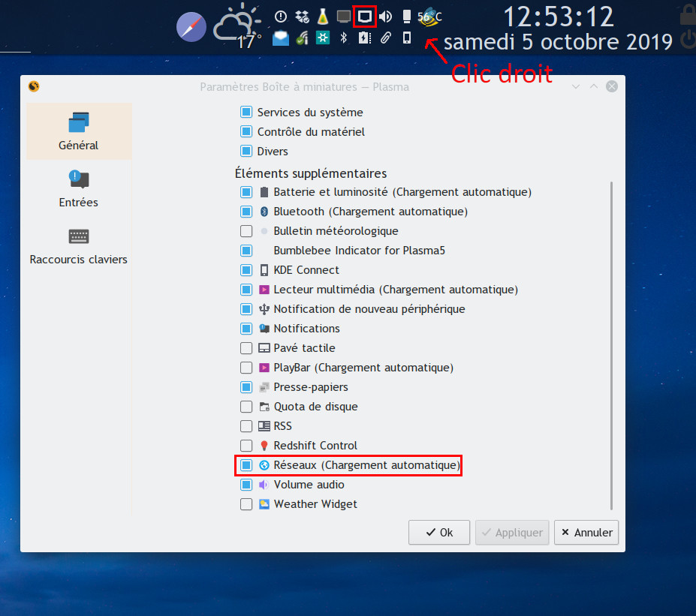Open the battery charging tray icon
The image size is (696, 616).
[364, 38]
